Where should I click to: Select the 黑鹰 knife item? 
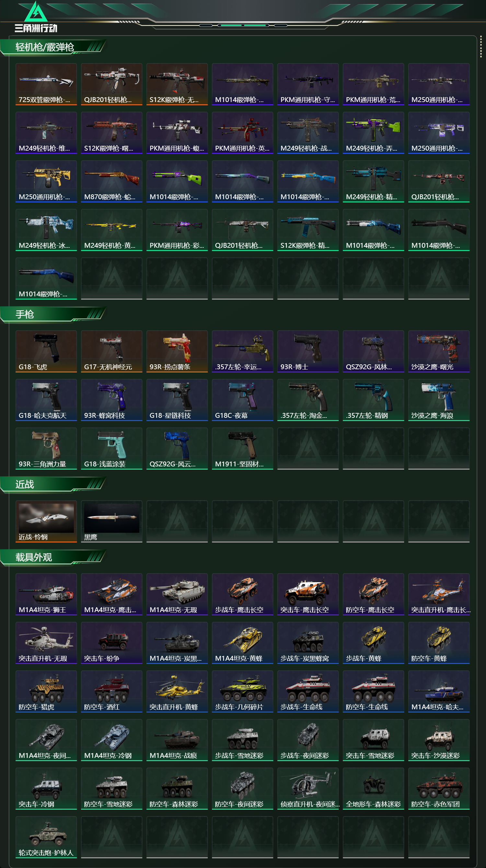click(x=111, y=521)
